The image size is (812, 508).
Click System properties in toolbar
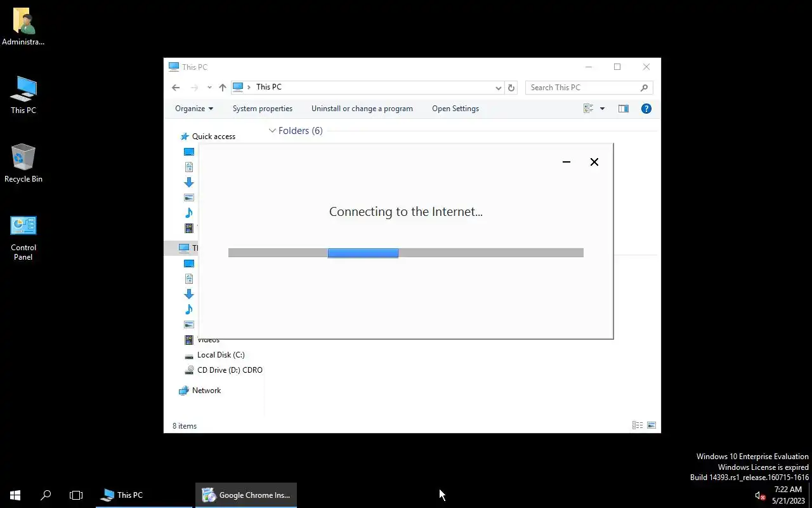(263, 109)
